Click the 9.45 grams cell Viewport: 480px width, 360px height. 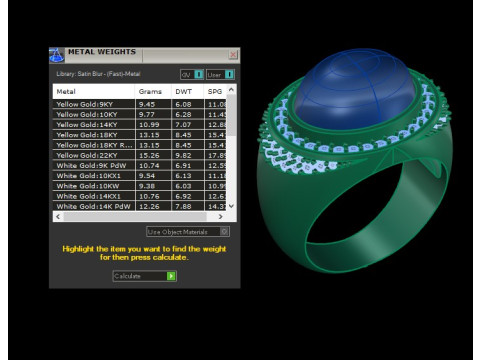pos(153,104)
